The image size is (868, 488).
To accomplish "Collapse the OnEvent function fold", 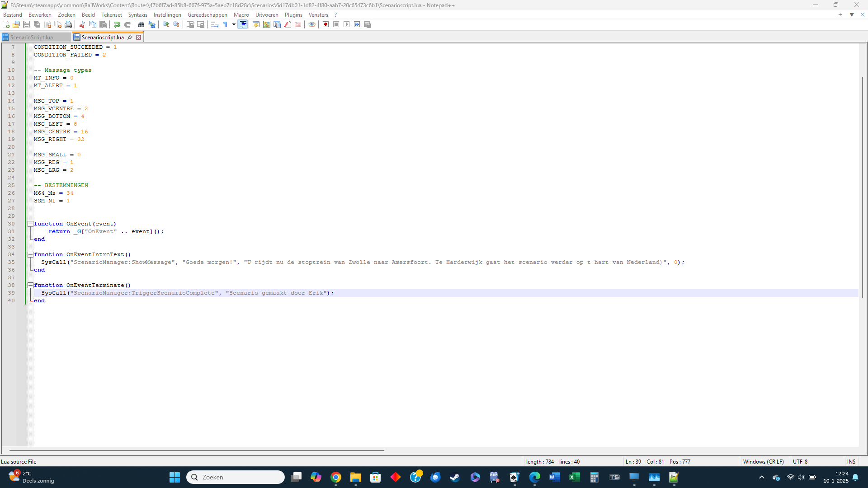I will click(x=30, y=224).
